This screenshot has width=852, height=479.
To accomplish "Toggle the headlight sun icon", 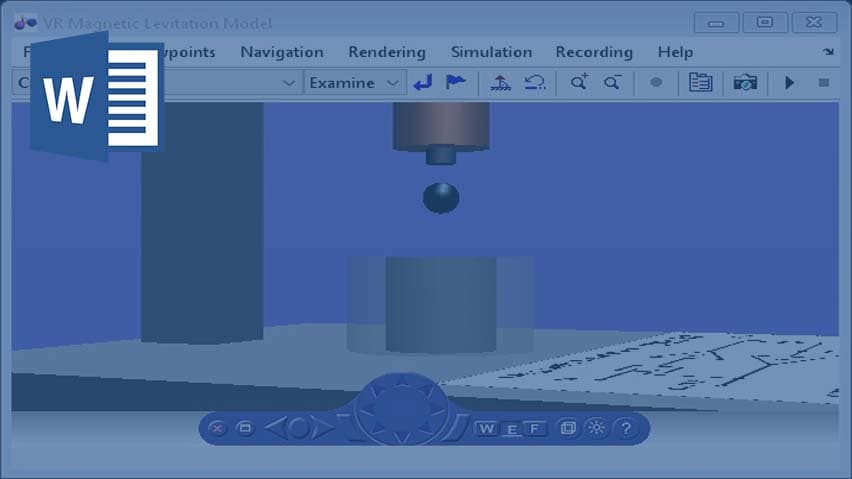I will [x=597, y=428].
